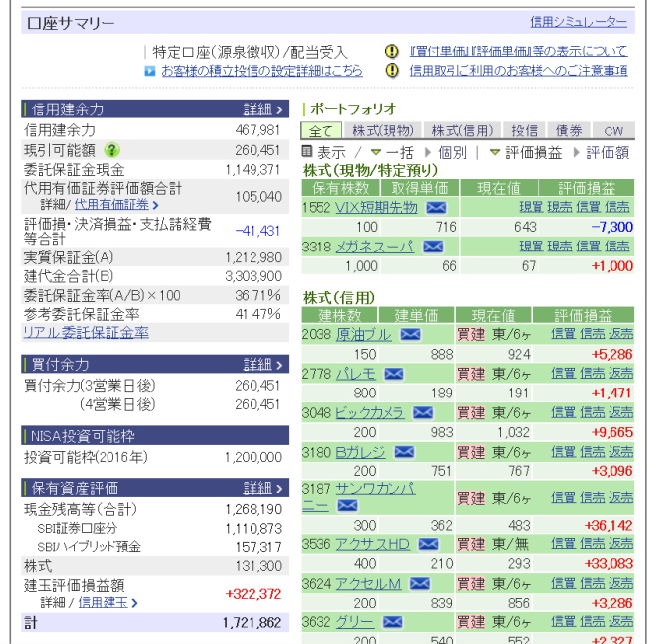The height and width of the screenshot is (644, 647).
Task: Click the mail icon beside アクセルM
Action: (x=419, y=584)
